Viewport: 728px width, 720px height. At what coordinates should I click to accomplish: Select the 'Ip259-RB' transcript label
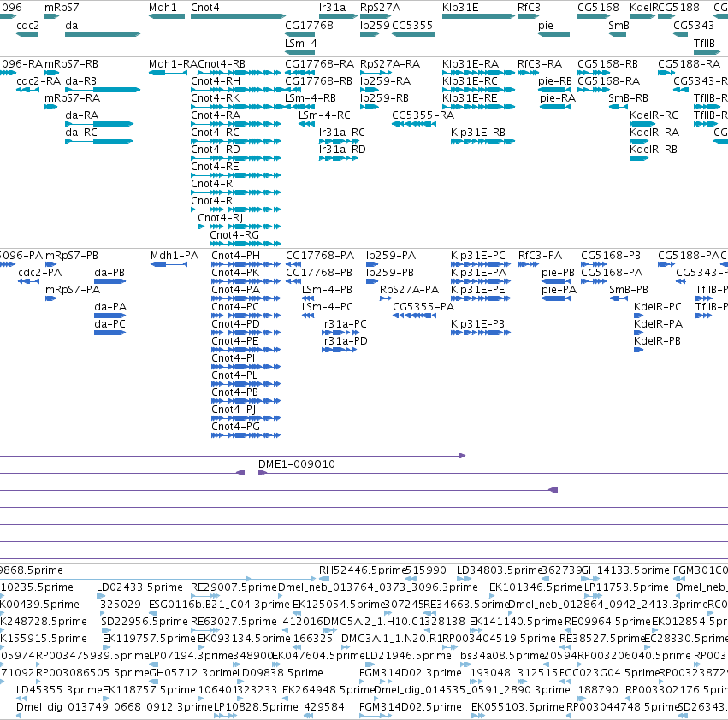(384, 98)
